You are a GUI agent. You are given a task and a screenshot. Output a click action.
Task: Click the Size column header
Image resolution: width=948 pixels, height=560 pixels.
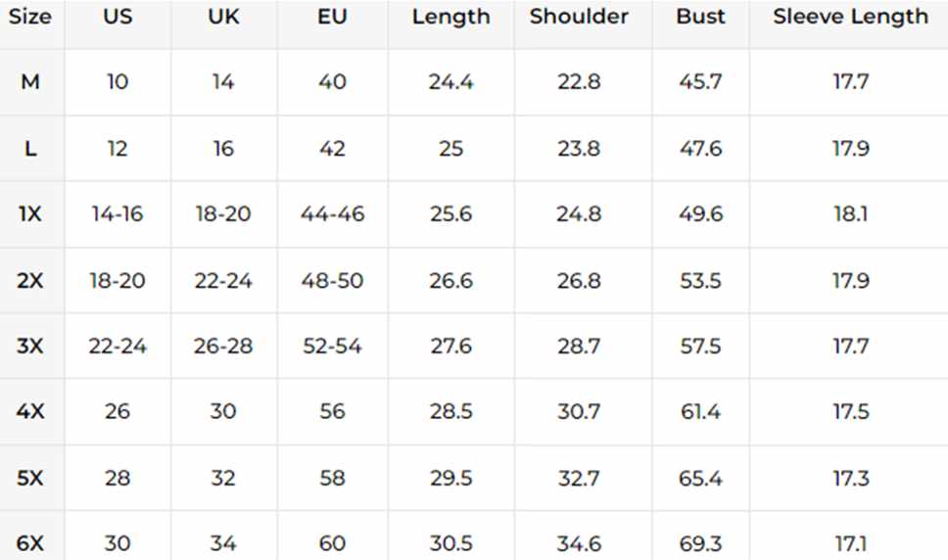click(x=30, y=17)
